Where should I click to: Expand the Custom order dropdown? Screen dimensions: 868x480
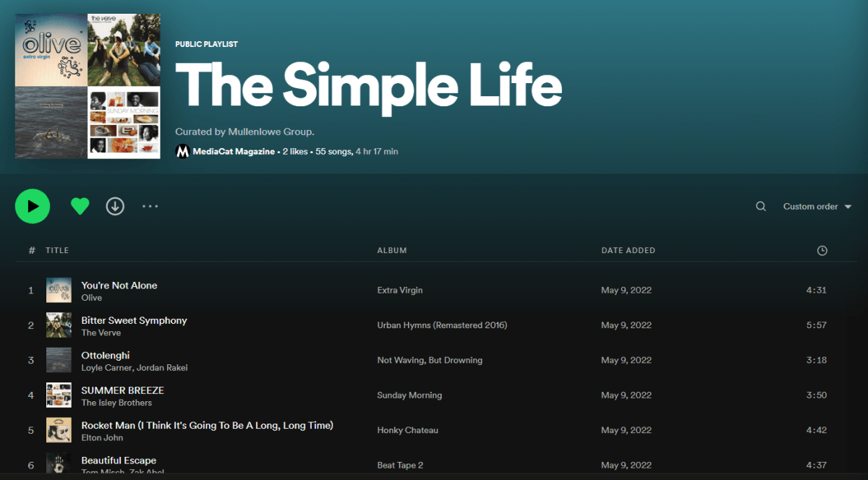click(x=817, y=207)
